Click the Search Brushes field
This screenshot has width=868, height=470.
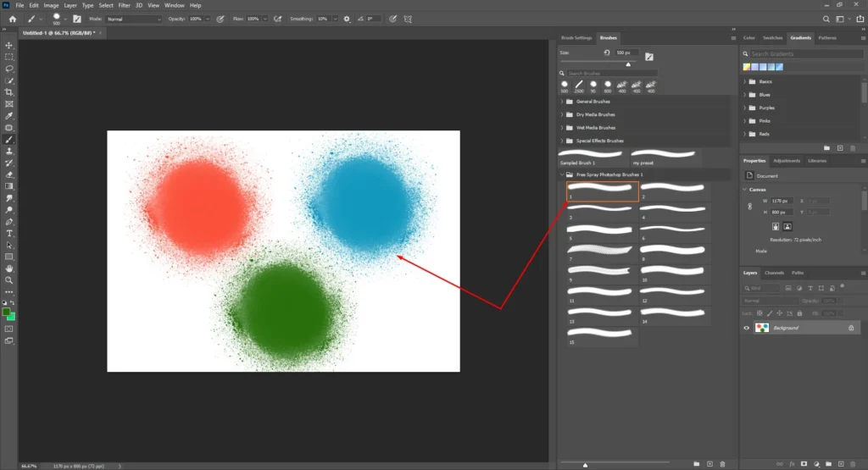(611, 74)
